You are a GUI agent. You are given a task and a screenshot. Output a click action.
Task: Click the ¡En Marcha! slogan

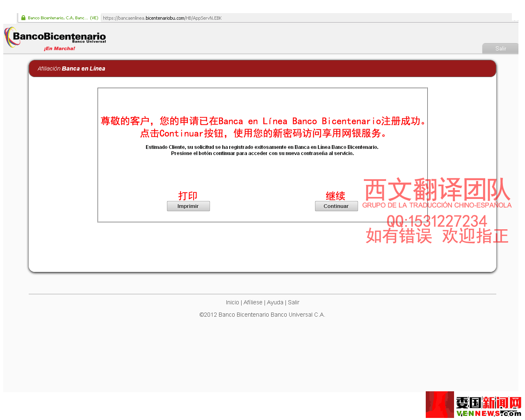[59, 48]
